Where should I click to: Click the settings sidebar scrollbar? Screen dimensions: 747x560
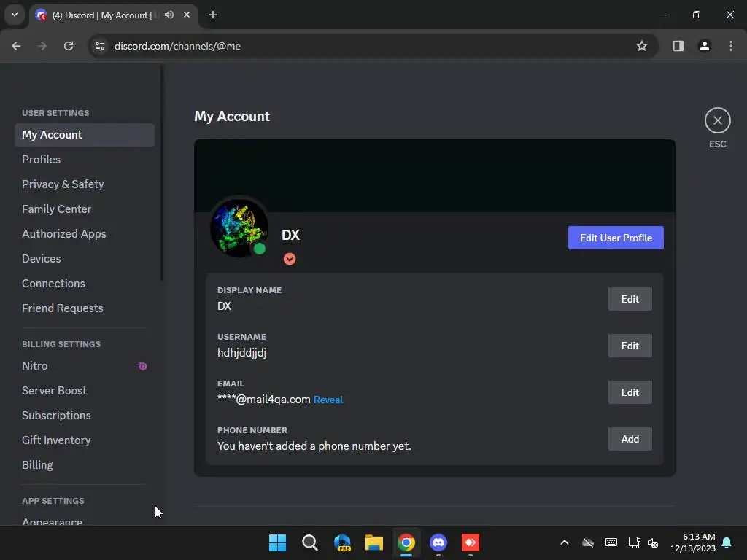click(x=162, y=174)
